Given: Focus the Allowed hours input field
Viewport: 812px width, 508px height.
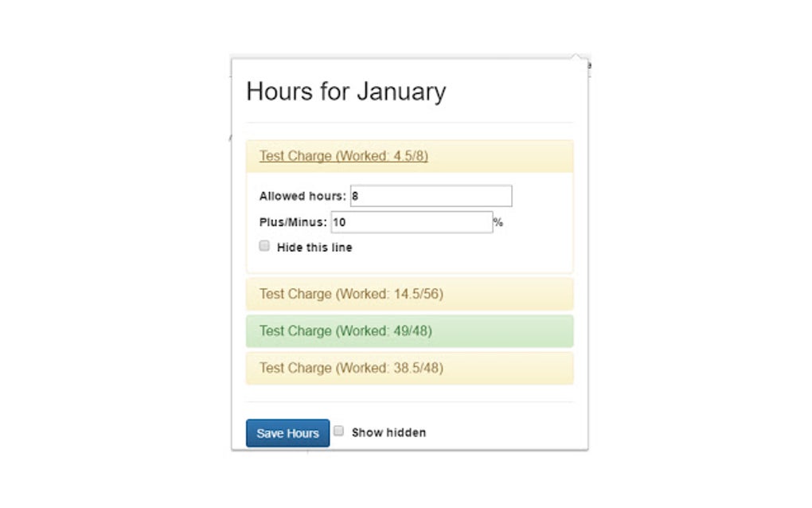Looking at the screenshot, I should coord(431,196).
